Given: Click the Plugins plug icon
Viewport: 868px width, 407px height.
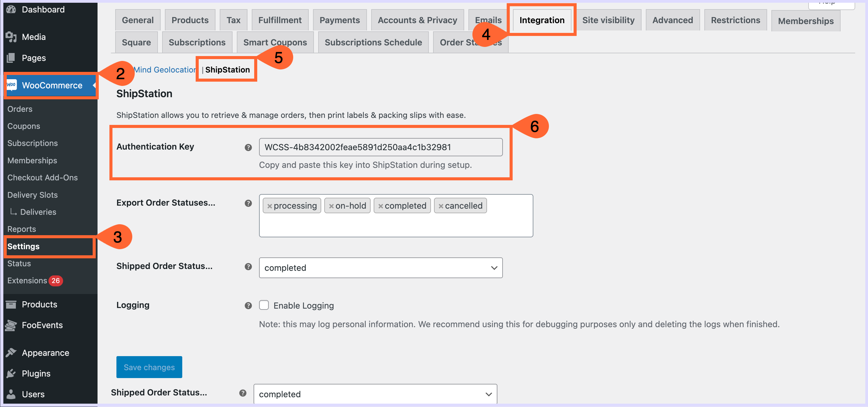Looking at the screenshot, I should click(11, 373).
